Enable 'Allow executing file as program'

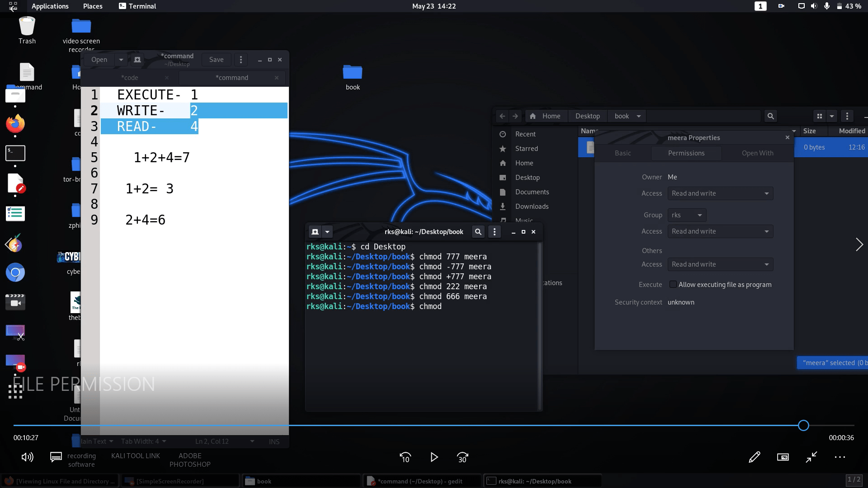[673, 284]
